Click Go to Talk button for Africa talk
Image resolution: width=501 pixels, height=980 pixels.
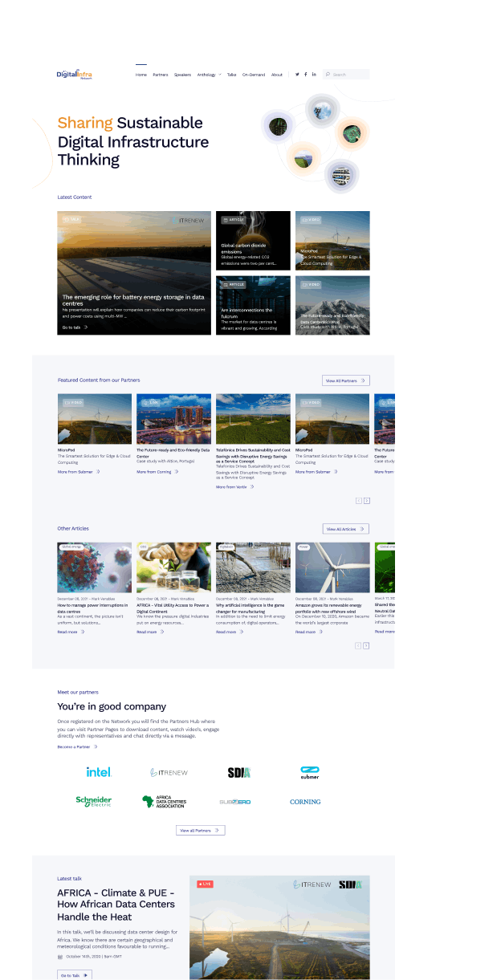point(75,975)
